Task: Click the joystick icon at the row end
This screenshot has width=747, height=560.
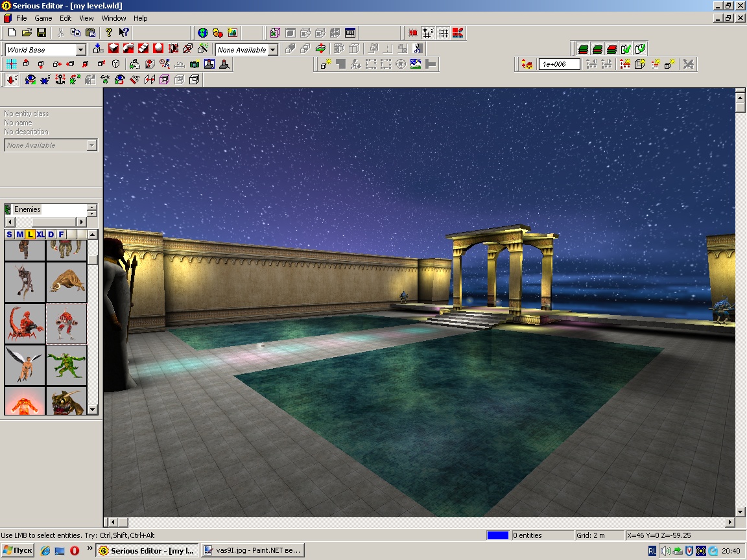Action: pos(224,64)
